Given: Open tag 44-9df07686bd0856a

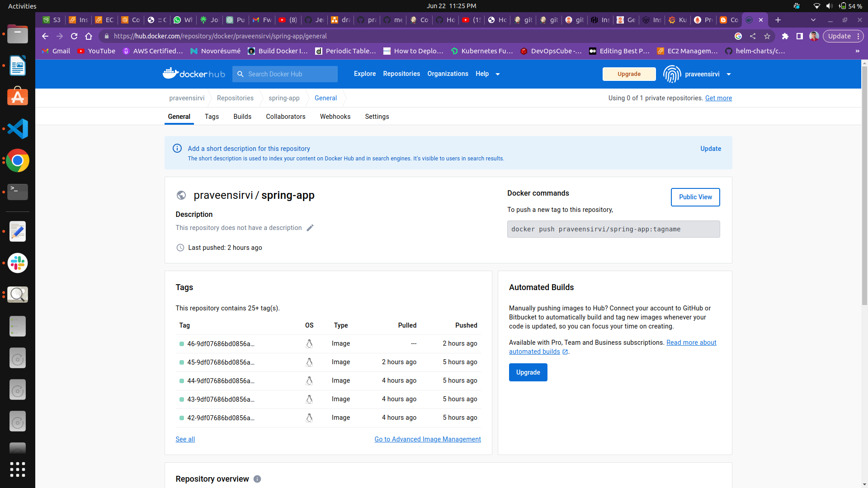Looking at the screenshot, I should coord(221,381).
